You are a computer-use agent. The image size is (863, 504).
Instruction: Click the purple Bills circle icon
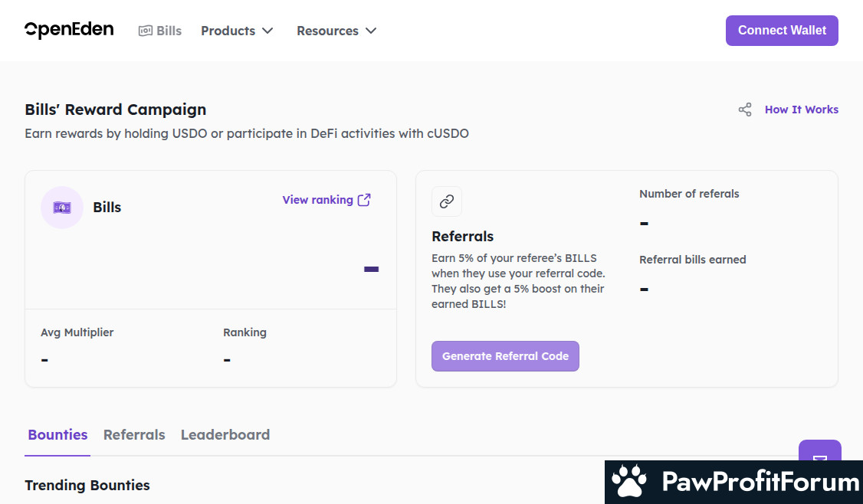click(x=62, y=208)
